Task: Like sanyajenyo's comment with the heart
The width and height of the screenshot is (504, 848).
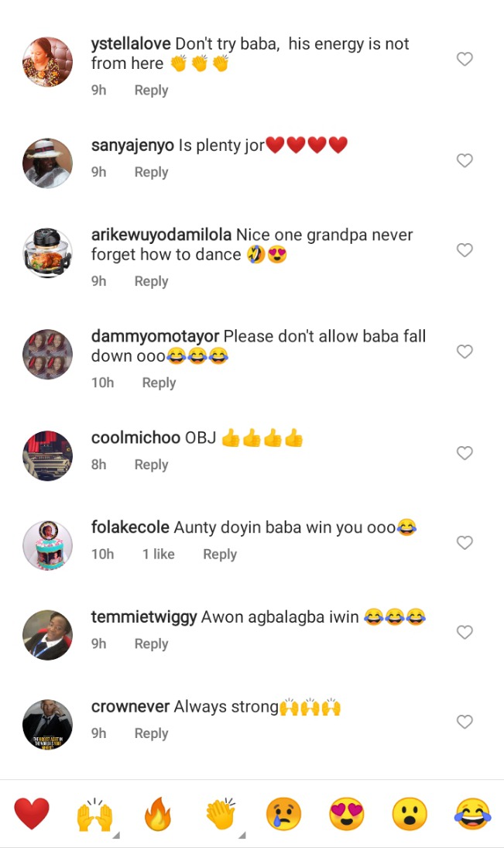Action: coord(465,160)
